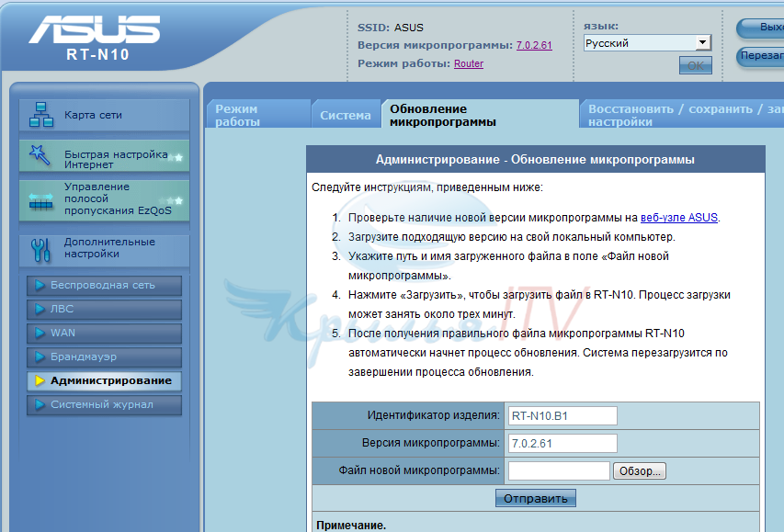Open Дополнительные настройки menu item
This screenshot has width=784, height=532.
pos(105,250)
